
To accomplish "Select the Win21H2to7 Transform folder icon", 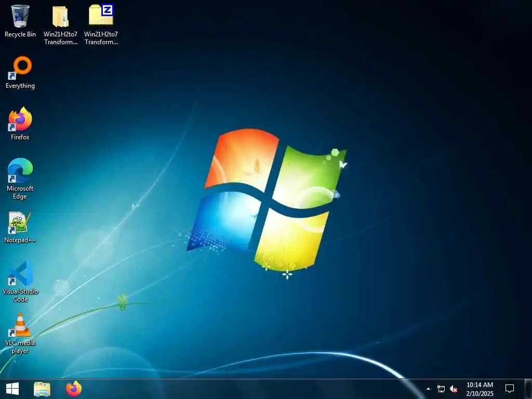I will click(x=60, y=24).
